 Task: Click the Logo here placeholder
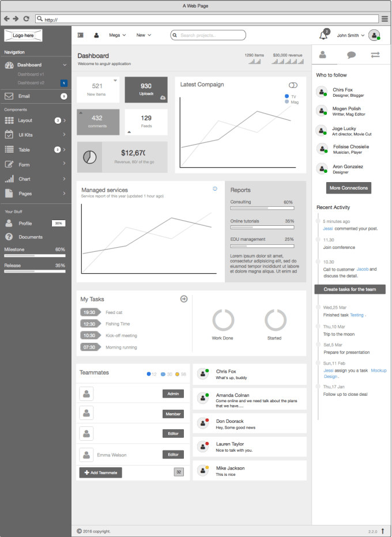(23, 35)
